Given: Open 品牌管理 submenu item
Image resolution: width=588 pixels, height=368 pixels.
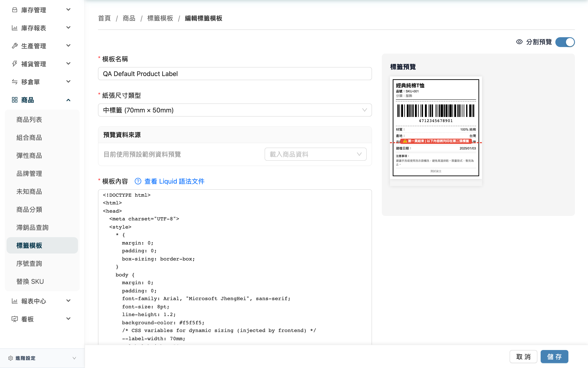Looking at the screenshot, I should (42, 174).
